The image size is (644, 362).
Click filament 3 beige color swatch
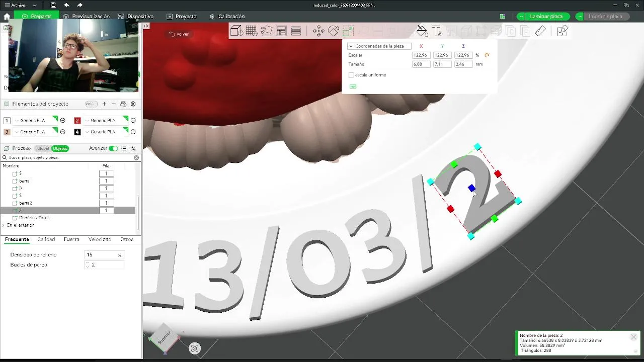(7, 132)
